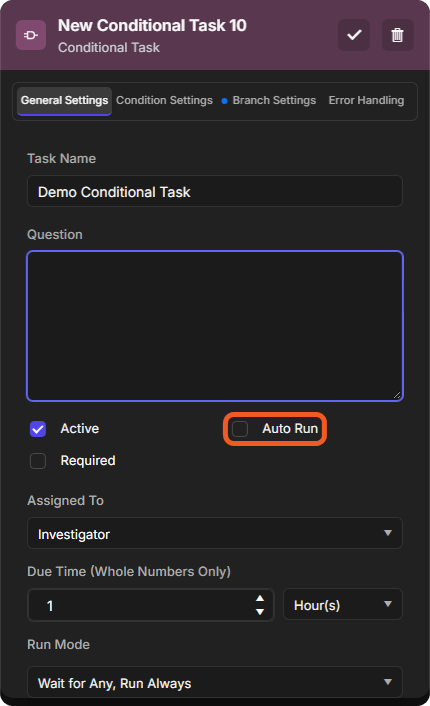Uncheck the Active checkbox
This screenshot has height=706, width=430.
click(x=38, y=429)
